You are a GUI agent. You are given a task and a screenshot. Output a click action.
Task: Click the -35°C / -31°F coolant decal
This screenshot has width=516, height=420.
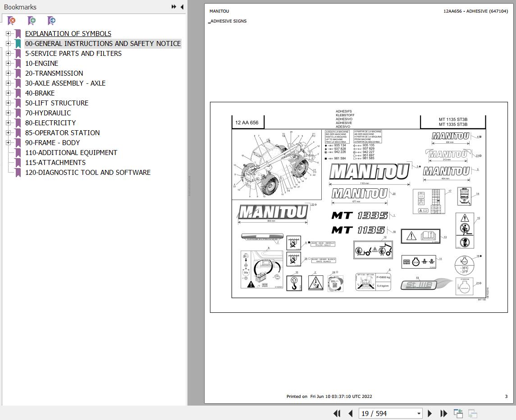pyautogui.click(x=464, y=265)
